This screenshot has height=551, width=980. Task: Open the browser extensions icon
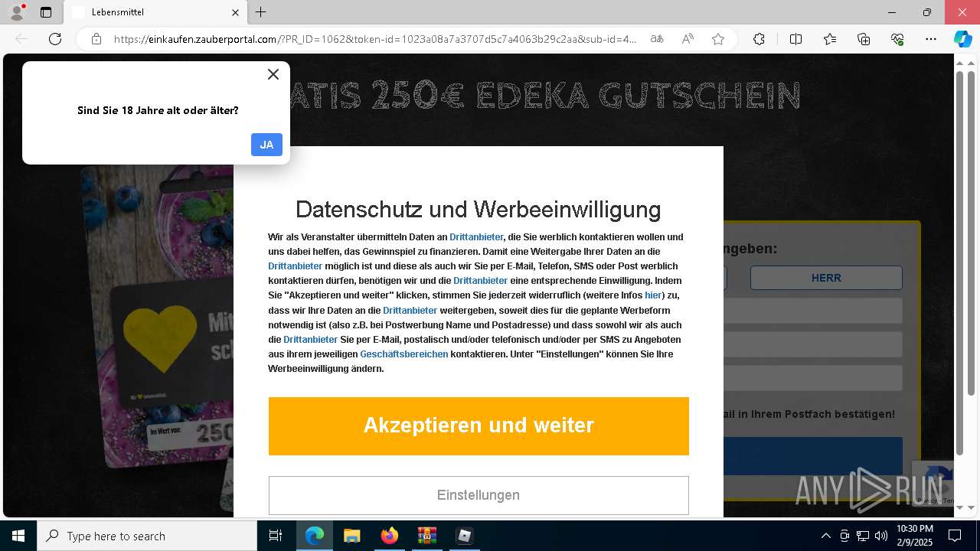(x=759, y=39)
